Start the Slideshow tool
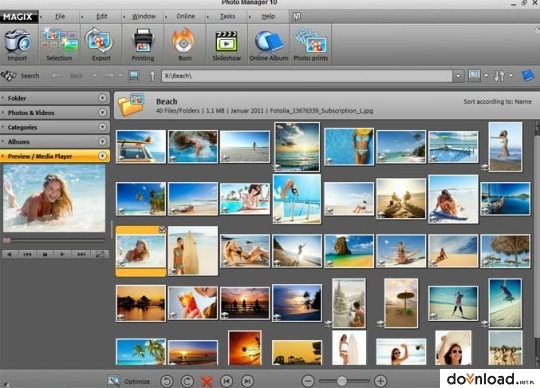Viewport: 540px width, 388px height. point(227,45)
